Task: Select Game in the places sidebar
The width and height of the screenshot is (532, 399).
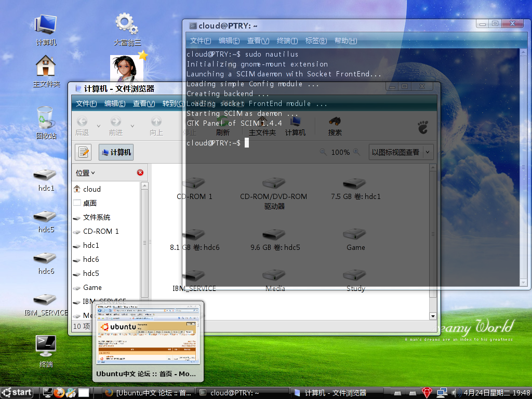Action: [x=106, y=287]
